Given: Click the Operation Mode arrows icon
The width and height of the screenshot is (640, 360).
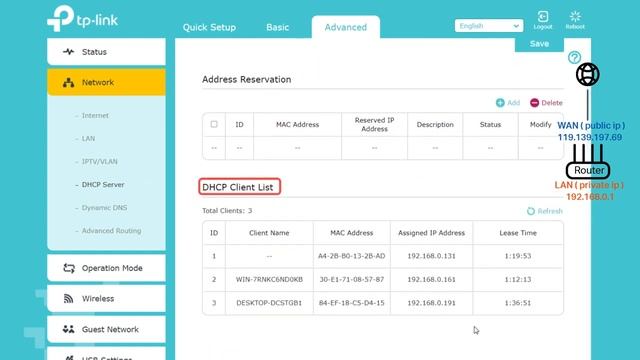Looking at the screenshot, I should click(x=69, y=268).
